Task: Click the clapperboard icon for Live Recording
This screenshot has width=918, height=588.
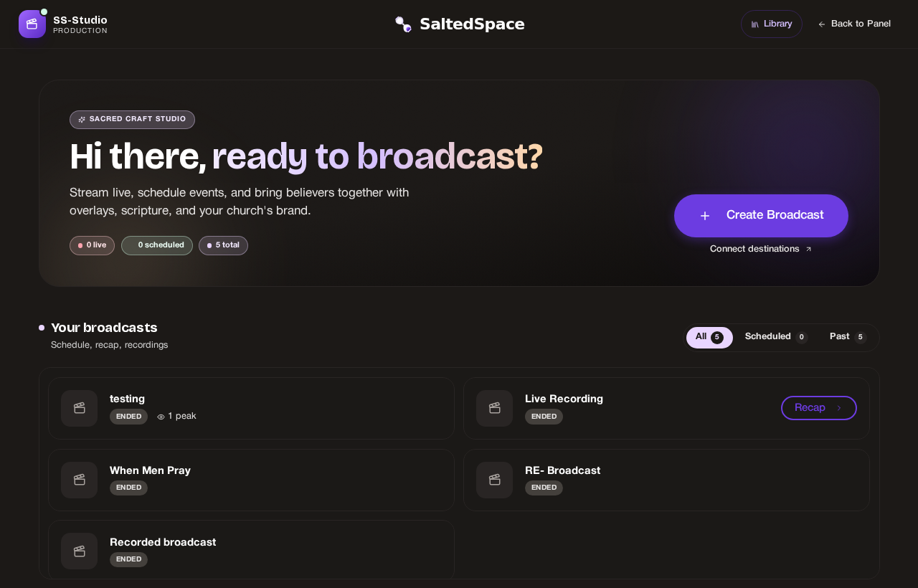Action: tap(495, 408)
